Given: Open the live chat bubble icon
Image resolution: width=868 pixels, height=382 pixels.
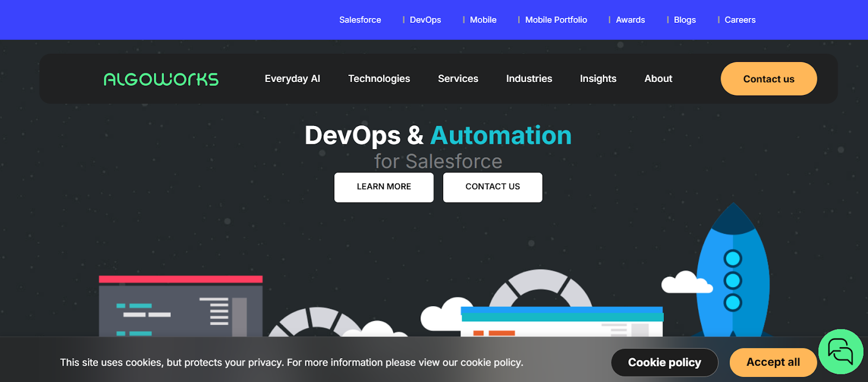Looking at the screenshot, I should (x=840, y=352).
